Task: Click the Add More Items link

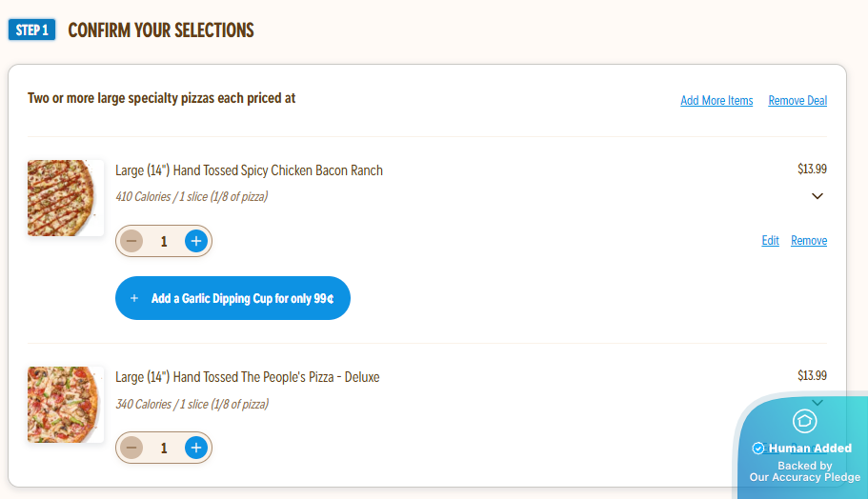Action: pos(717,101)
